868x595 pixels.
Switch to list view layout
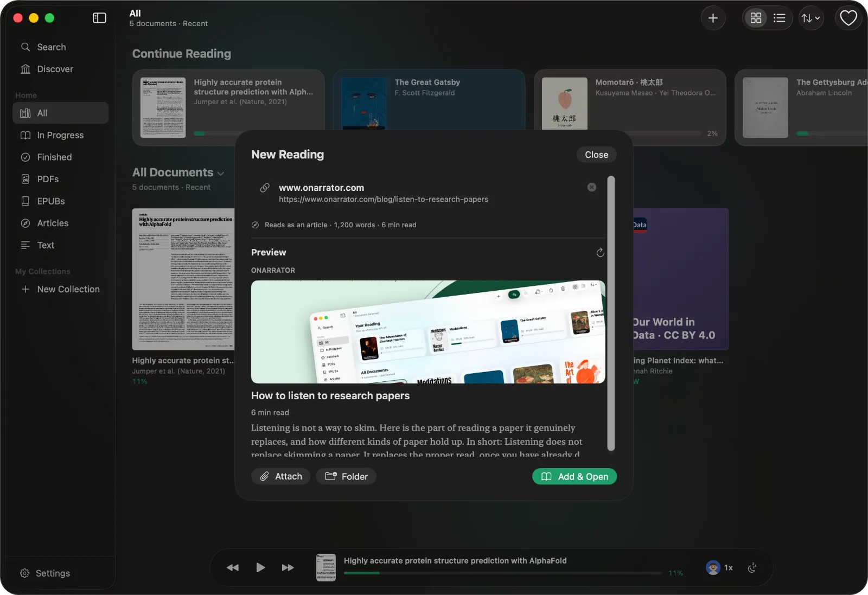point(779,18)
